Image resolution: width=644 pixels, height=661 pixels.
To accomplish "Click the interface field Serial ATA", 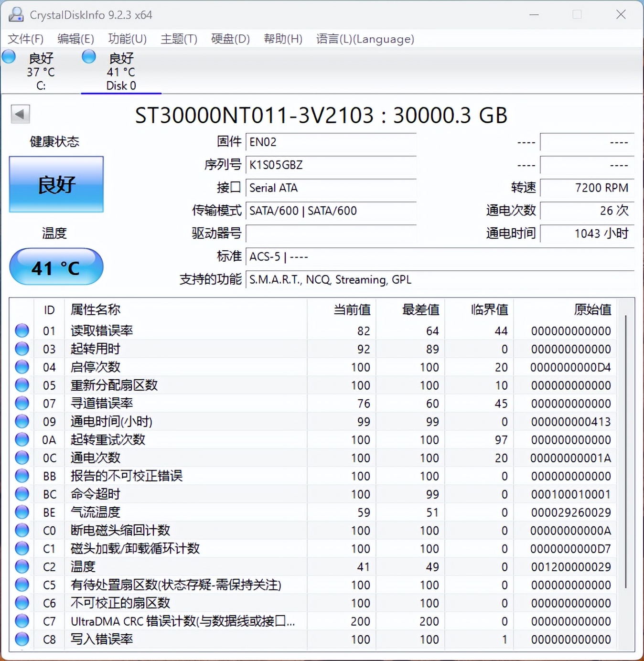I will [x=331, y=188].
